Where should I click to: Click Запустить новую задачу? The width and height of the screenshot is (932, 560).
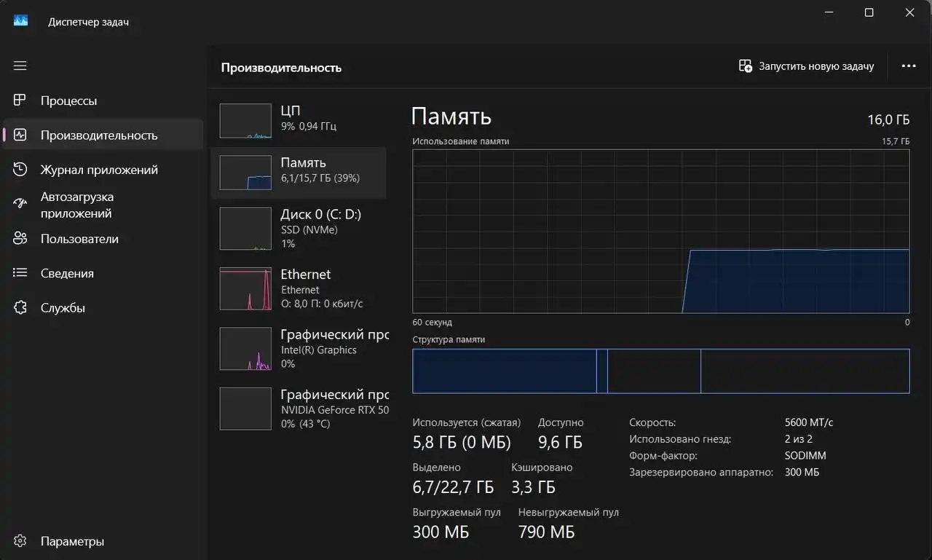806,66
